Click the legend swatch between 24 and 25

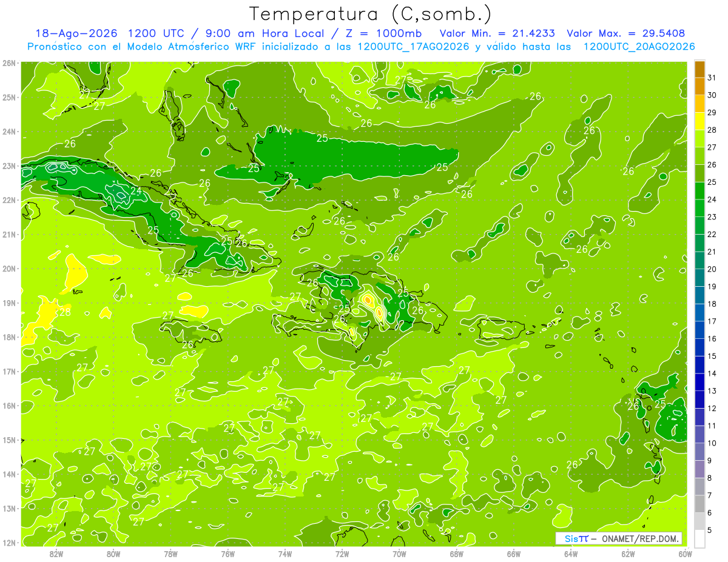click(x=699, y=190)
